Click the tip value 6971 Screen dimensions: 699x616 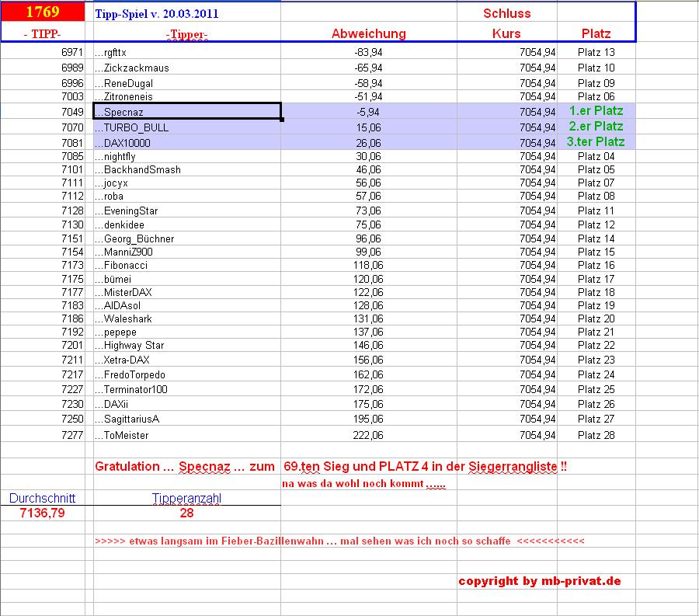coord(72,52)
